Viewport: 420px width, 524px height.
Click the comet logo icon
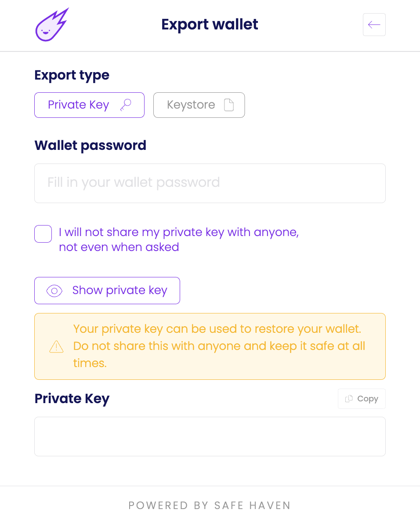click(52, 25)
